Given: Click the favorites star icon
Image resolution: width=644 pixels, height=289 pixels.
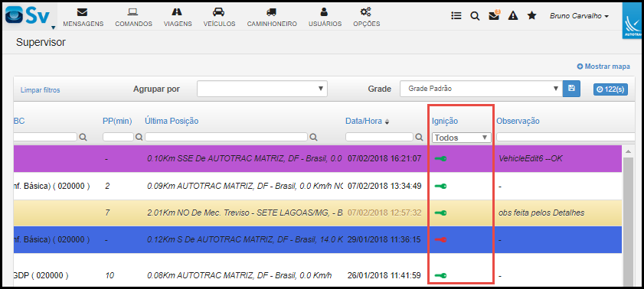Looking at the screenshot, I should click(x=532, y=15).
